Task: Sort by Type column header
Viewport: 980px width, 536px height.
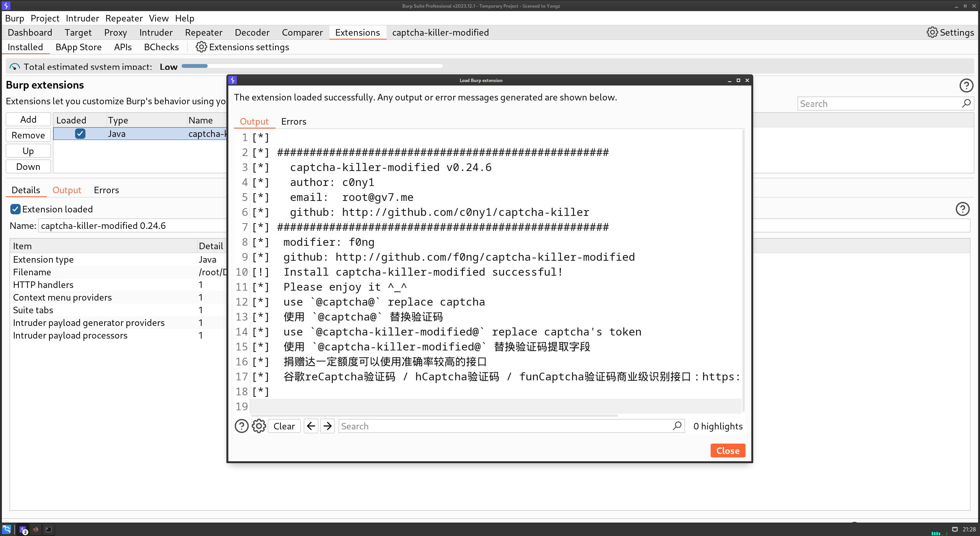Action: click(147, 120)
